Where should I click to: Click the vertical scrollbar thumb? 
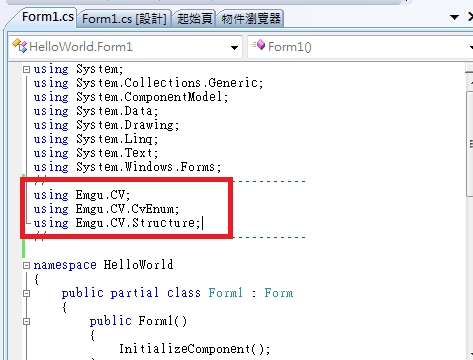[x=470, y=143]
